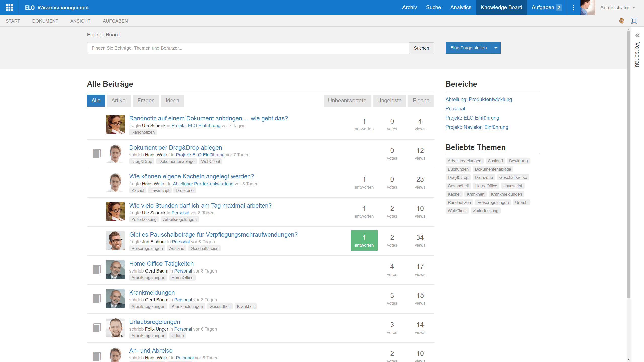Open the app launcher grid icon
Viewport: 644px width, 362px height.
(9, 7)
